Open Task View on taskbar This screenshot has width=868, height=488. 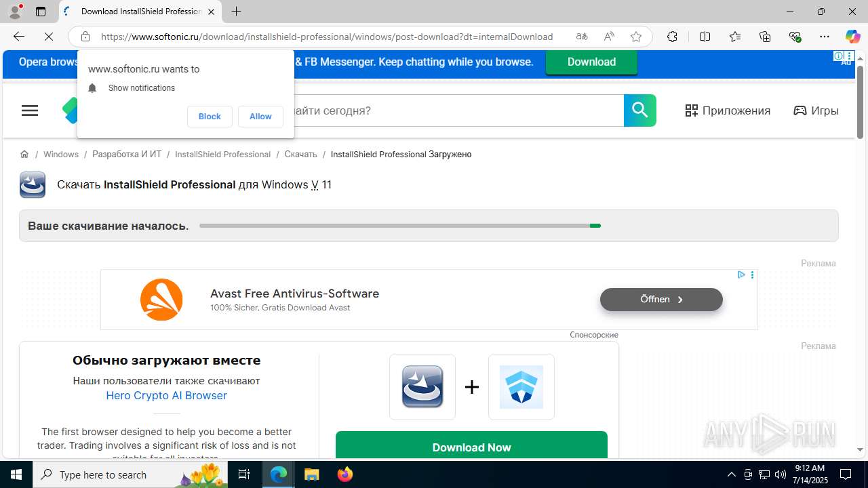tap(245, 474)
